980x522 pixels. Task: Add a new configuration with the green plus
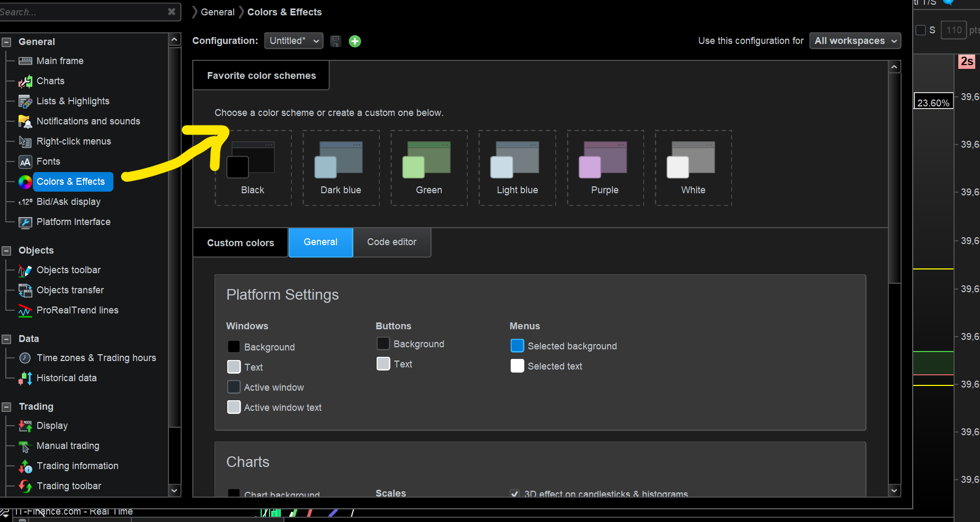[355, 41]
